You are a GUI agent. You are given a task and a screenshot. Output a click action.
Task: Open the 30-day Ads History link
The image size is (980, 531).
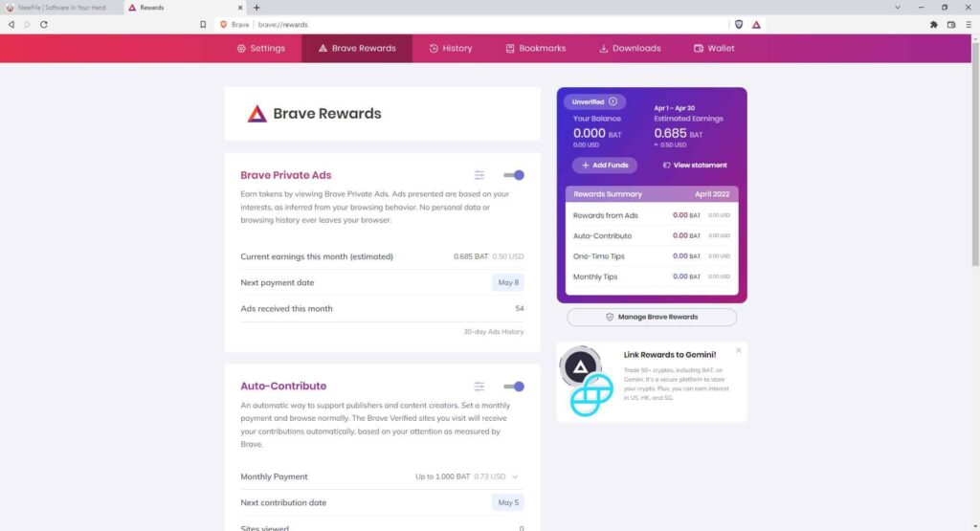tap(493, 332)
